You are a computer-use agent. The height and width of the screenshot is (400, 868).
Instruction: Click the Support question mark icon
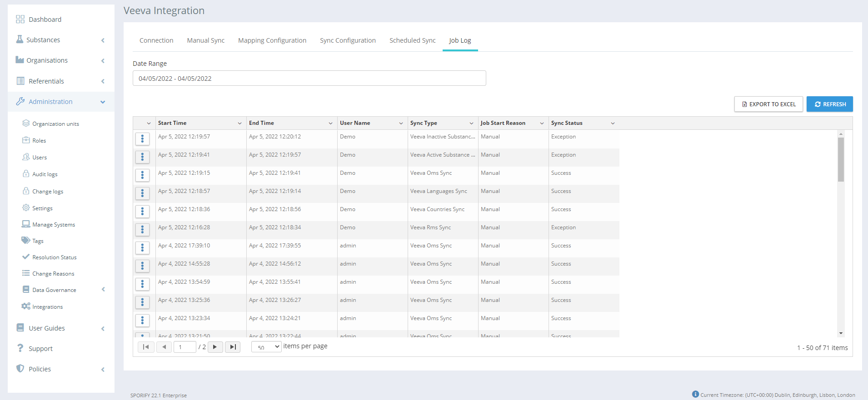tap(20, 348)
